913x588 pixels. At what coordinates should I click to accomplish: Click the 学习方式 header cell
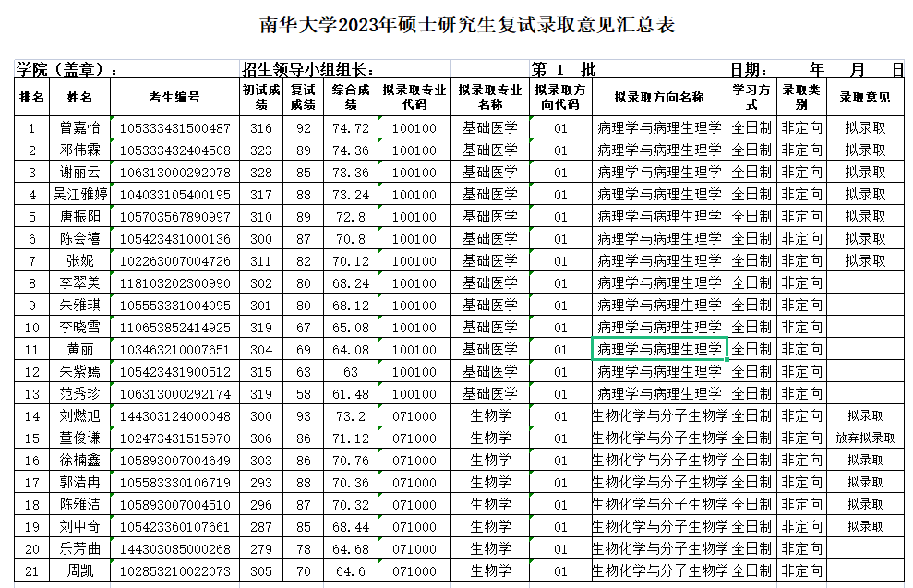[x=751, y=98]
